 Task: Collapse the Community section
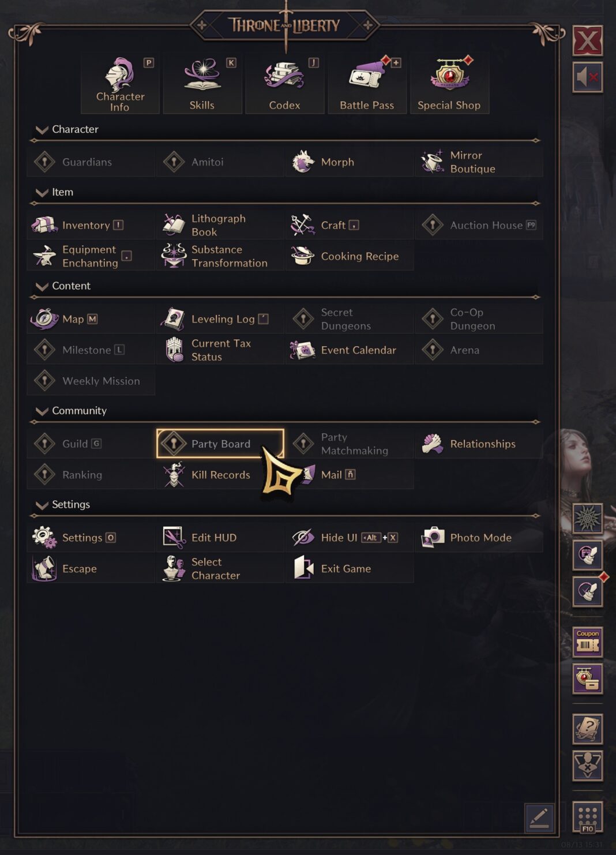tap(41, 411)
